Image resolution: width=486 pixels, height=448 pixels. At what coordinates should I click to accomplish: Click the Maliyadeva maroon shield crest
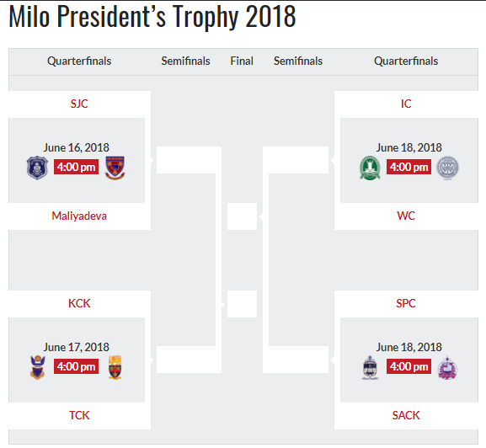[115, 168]
